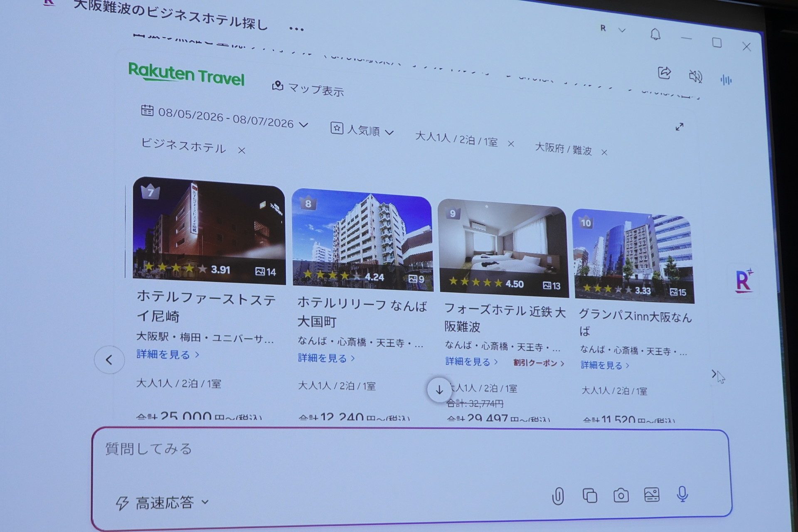Click hotel name フォーズホテル 近鉄 大阪難波
798x532 pixels.
[505, 318]
